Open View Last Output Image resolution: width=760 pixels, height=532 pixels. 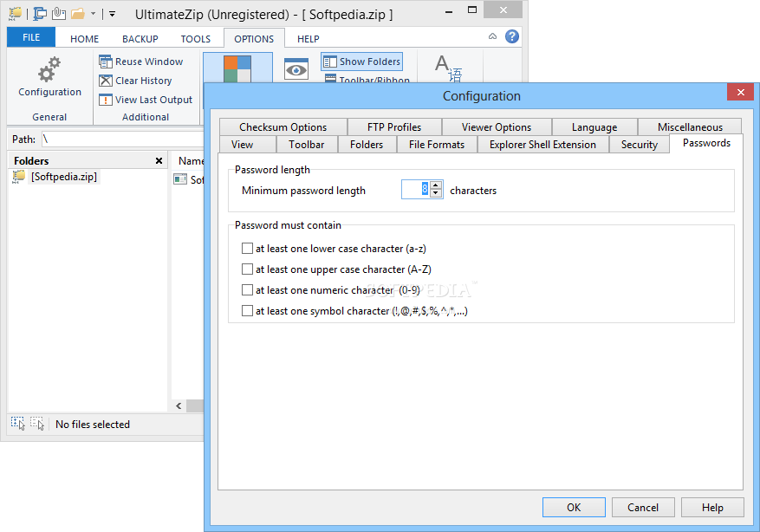(x=146, y=100)
